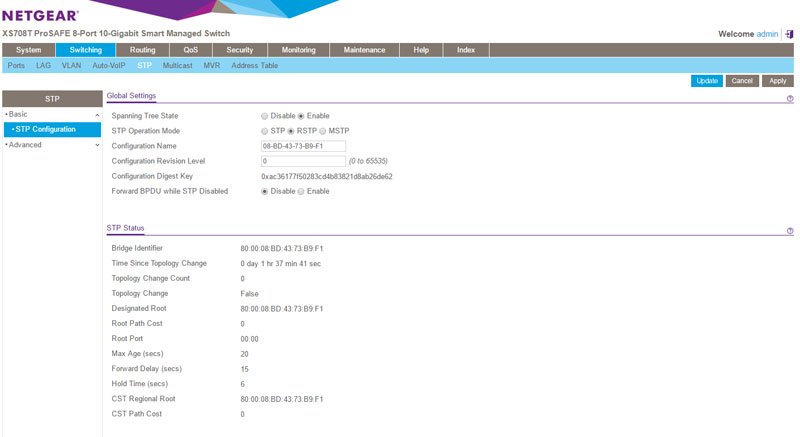800x437 pixels.
Task: Disable Forward BPDU while STP Disabled
Action: click(264, 191)
